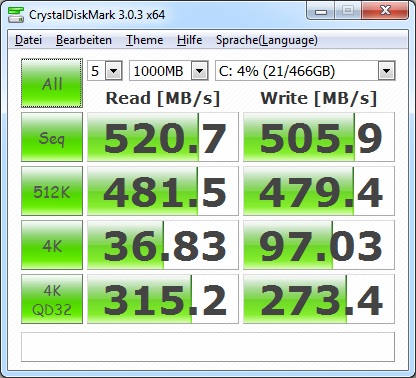Viewport: 416px width, 378px height.
Task: Close the CrystalDiskMark window
Action: [x=385, y=11]
